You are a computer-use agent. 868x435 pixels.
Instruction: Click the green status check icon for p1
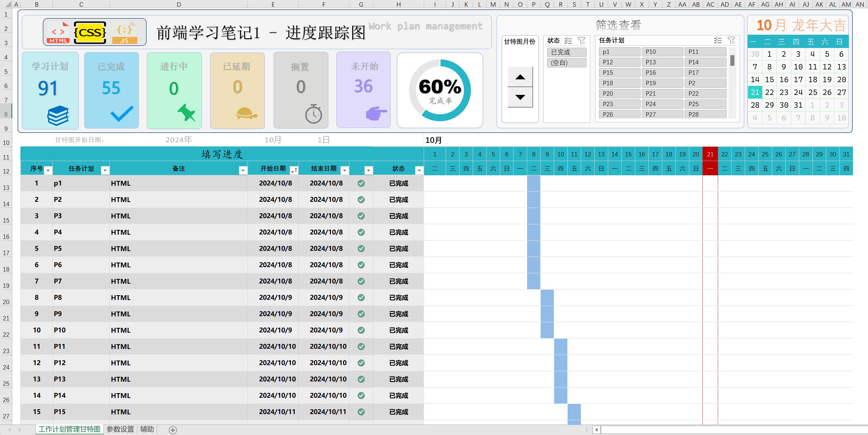pyautogui.click(x=361, y=183)
